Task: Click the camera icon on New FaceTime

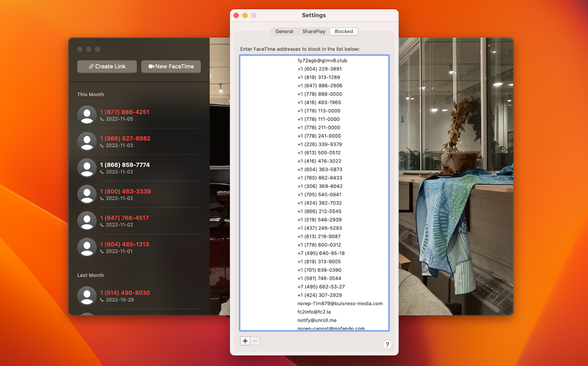Action: click(x=151, y=66)
